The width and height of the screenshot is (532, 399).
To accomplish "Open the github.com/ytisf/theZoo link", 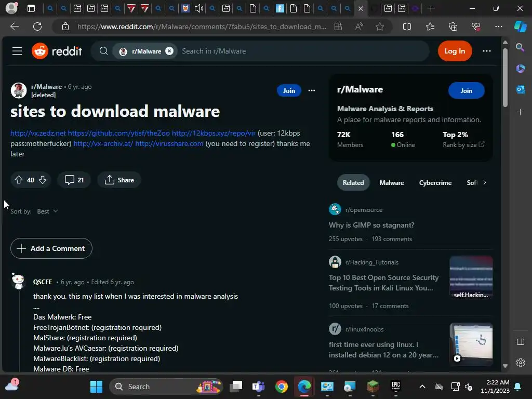I will pyautogui.click(x=119, y=134).
